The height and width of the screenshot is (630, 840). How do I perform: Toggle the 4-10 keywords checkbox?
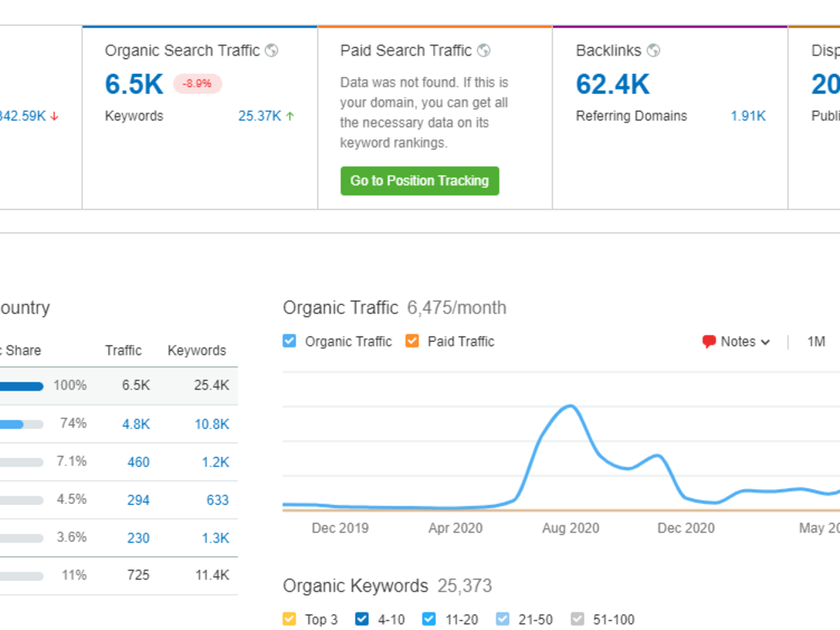pos(362,619)
